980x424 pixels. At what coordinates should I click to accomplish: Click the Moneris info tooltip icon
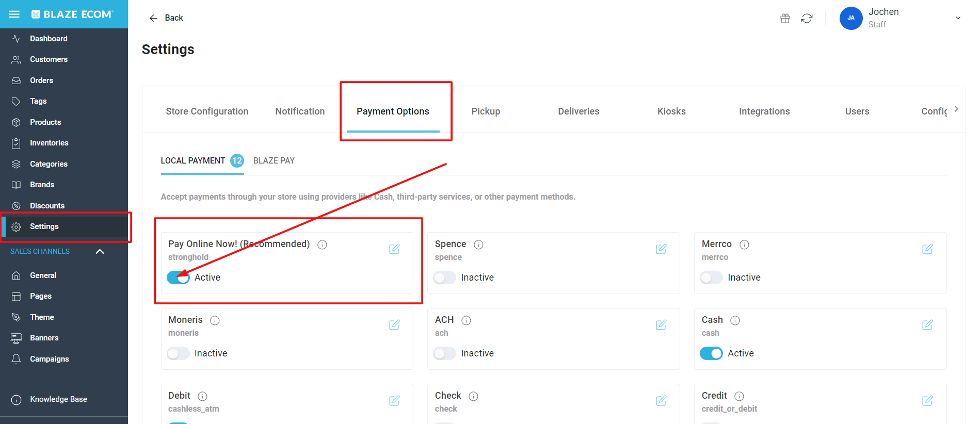click(x=216, y=320)
